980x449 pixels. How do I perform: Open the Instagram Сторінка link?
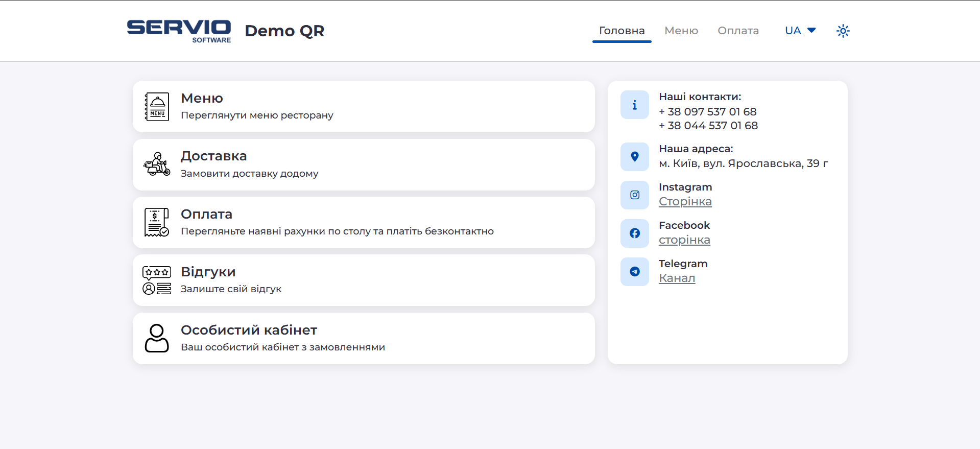click(x=685, y=202)
